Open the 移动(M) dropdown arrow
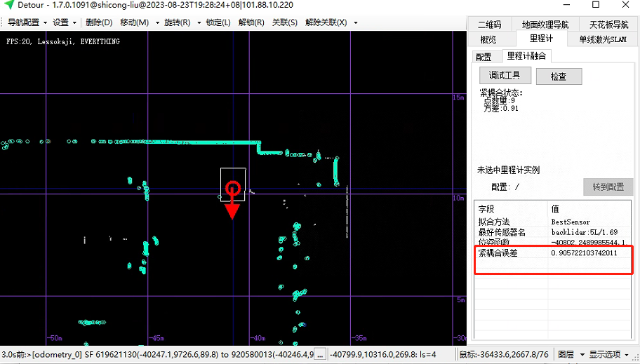The image size is (640, 364). tap(156, 22)
